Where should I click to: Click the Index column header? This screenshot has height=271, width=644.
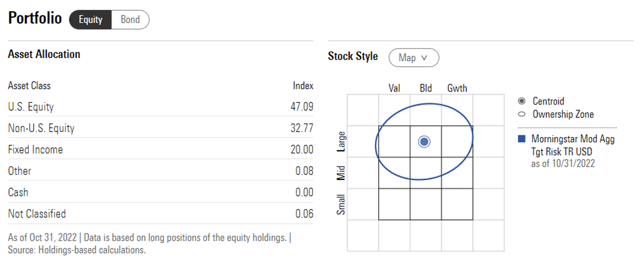coord(303,86)
